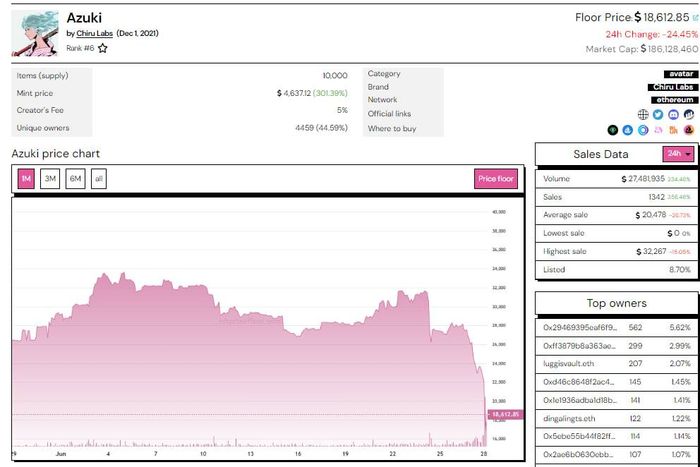Click the Azuki collection title
This screenshot has height=467, width=700.
coord(84,18)
